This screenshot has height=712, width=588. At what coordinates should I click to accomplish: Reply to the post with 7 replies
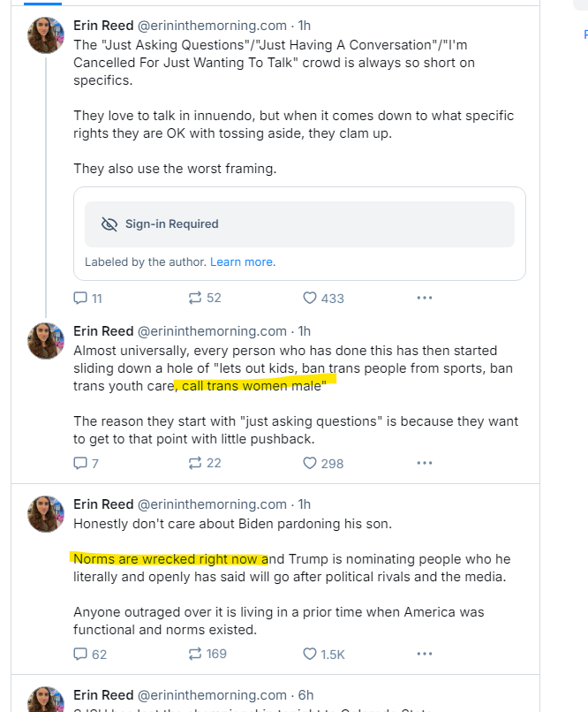[x=80, y=463]
